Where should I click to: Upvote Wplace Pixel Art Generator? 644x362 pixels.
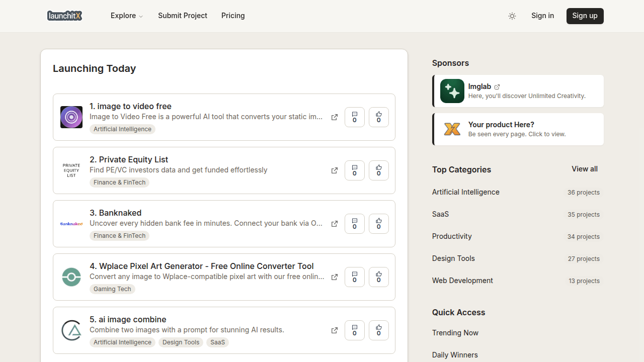pyautogui.click(x=379, y=277)
